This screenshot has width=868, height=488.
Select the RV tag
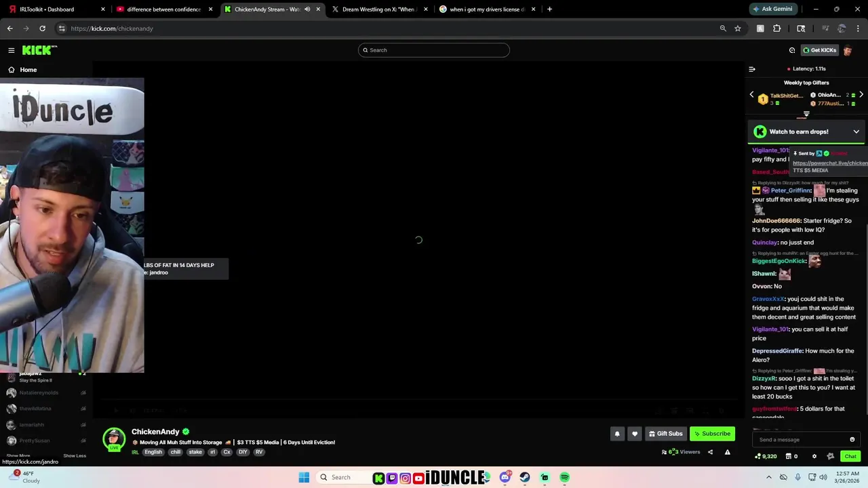click(x=259, y=452)
